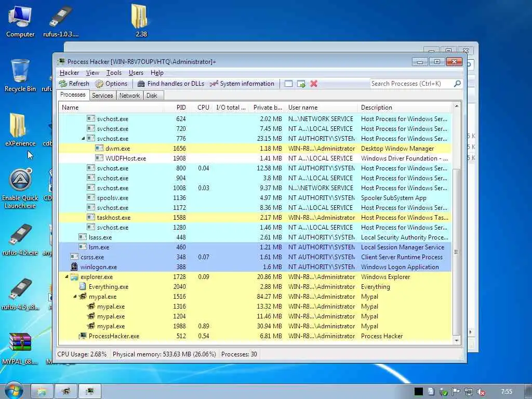Click the find window toolbar icon
The width and height of the screenshot is (532, 399).
click(288, 84)
